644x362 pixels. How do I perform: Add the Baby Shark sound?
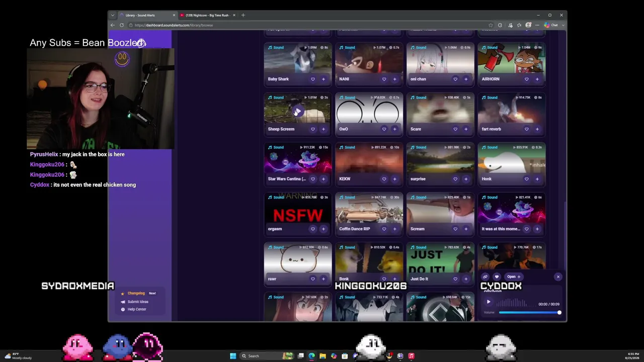pyautogui.click(x=324, y=79)
